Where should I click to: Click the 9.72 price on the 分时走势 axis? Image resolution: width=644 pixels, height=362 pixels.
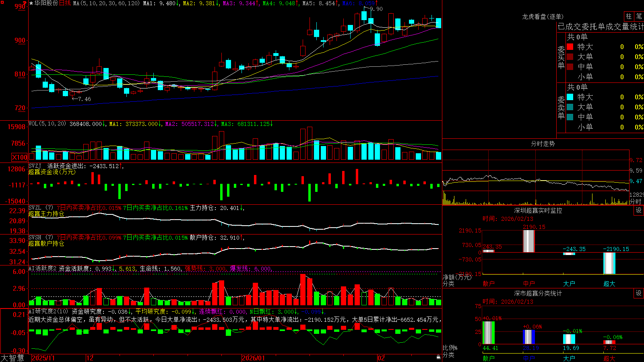(x=636, y=160)
